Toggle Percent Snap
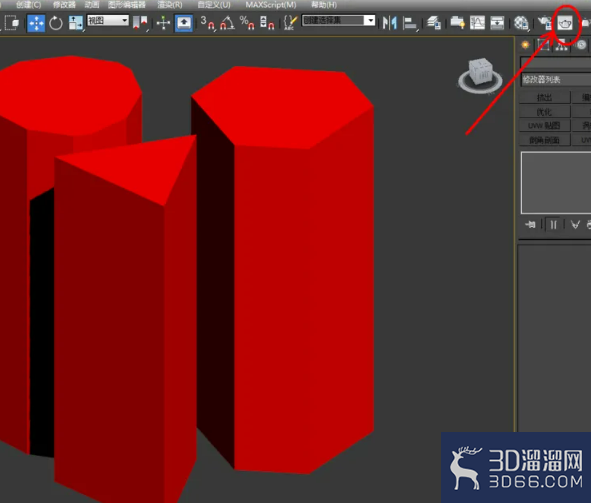Viewport: 591px width, 503px height. pos(247,23)
